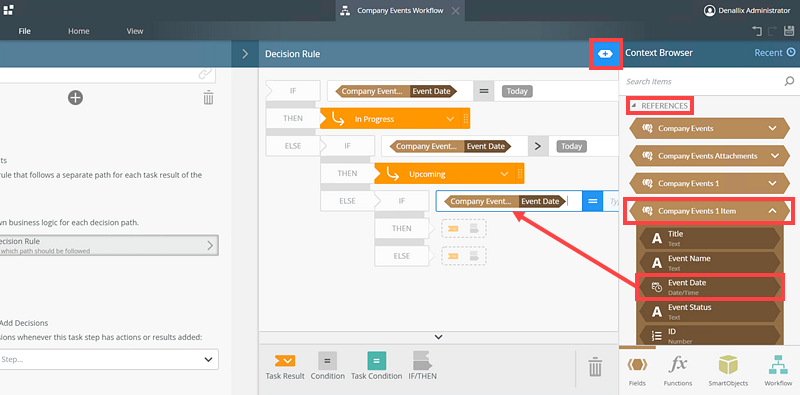800x395 pixels.
Task: Click the link icon in the top field
Action: 205,75
